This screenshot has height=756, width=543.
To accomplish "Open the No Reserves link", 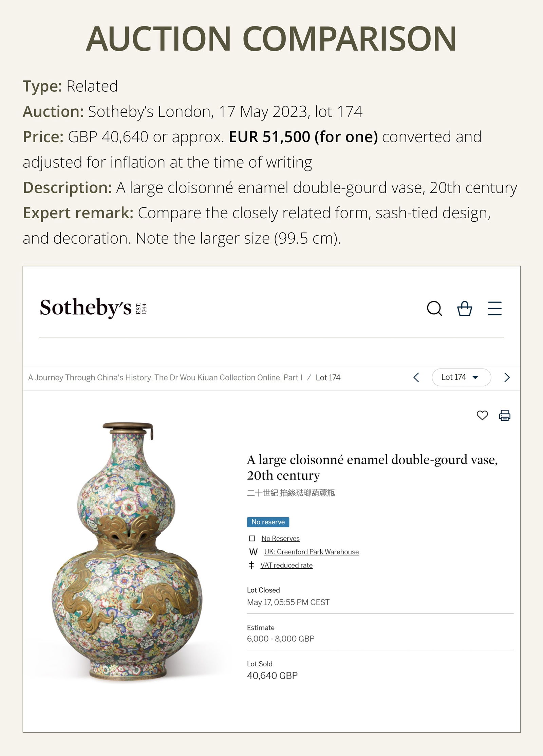I will tap(280, 538).
